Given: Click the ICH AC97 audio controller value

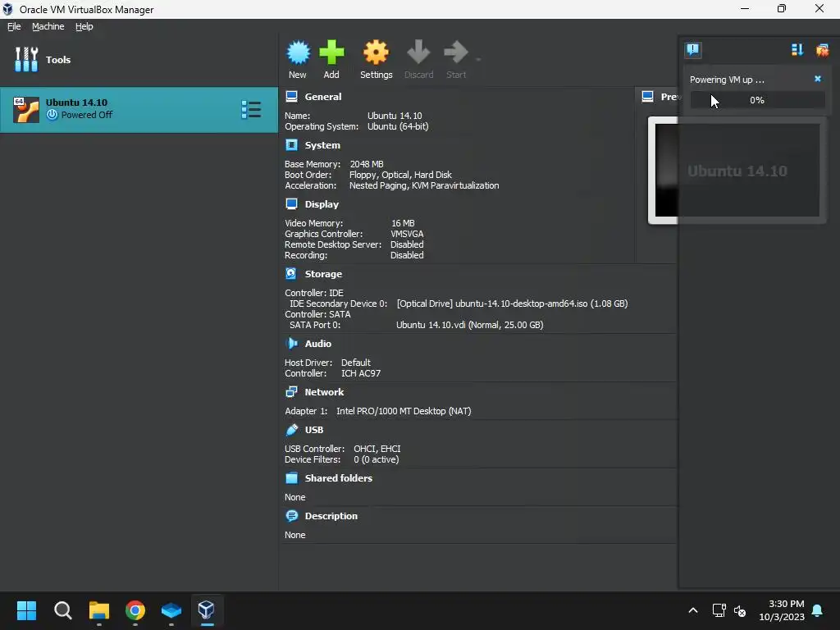Looking at the screenshot, I should pos(361,373).
